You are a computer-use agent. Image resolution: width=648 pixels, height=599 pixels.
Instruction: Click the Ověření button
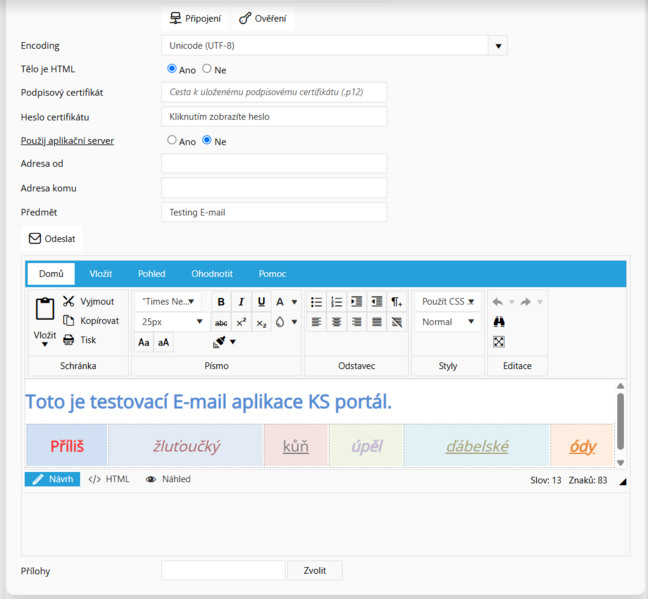263,19
